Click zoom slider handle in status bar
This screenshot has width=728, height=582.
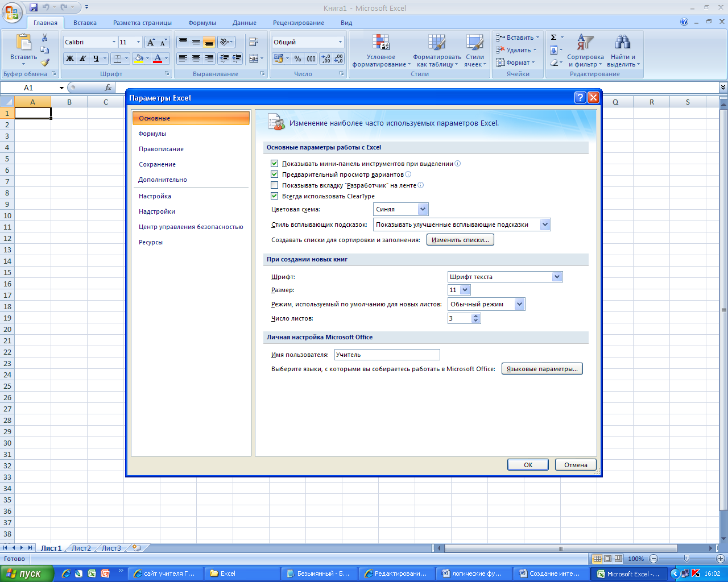point(686,559)
